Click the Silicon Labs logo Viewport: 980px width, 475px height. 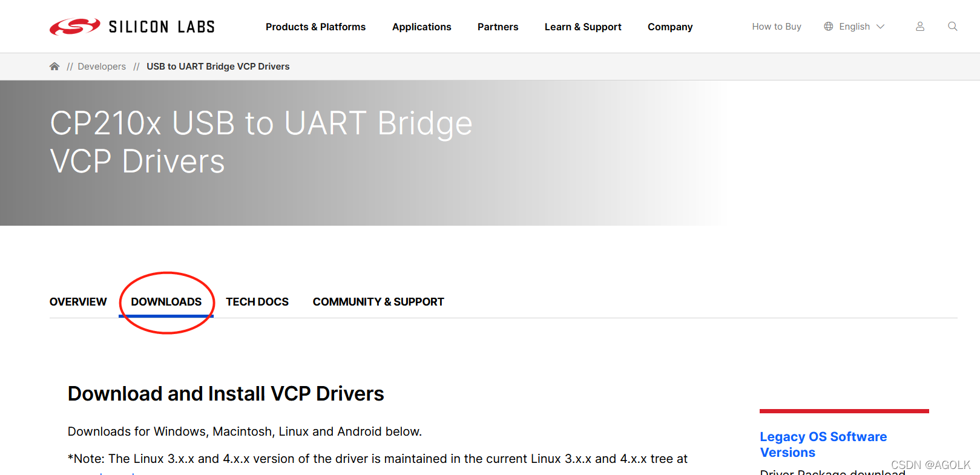pos(132,27)
